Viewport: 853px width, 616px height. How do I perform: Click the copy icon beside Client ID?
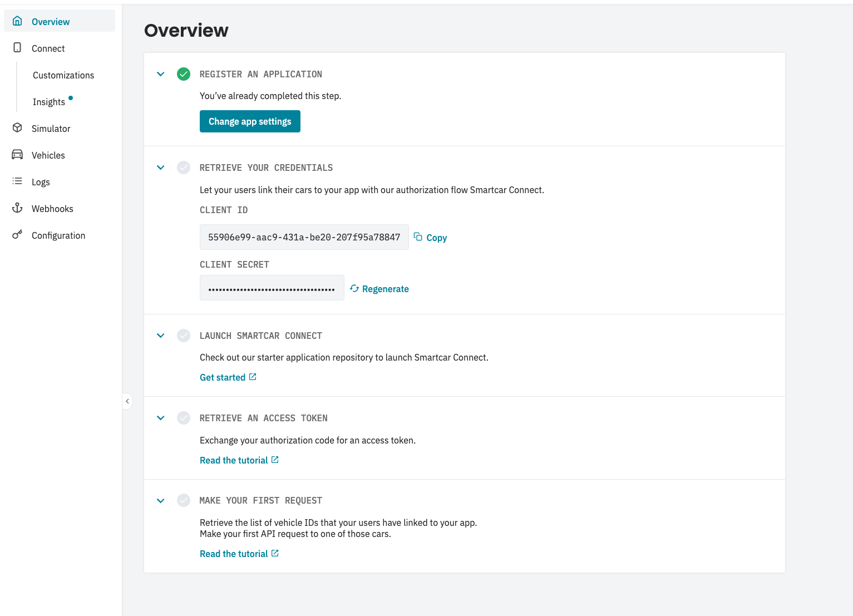[418, 237]
